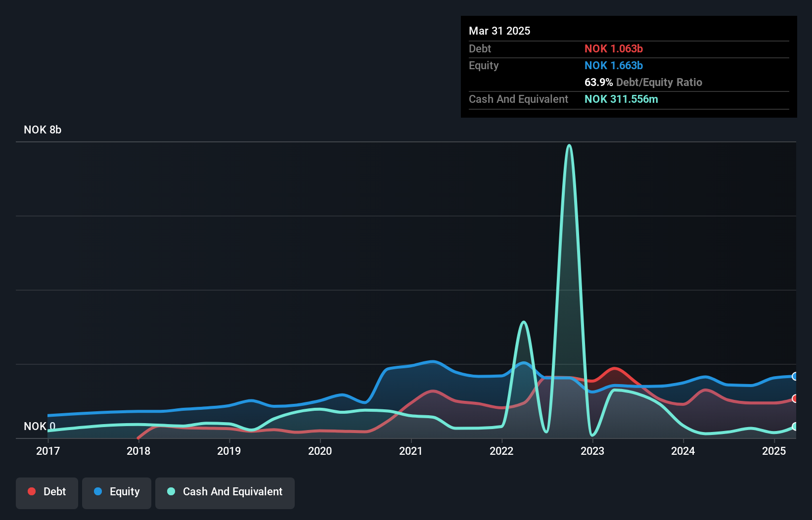Click the blue Equity legend dot

(98, 491)
